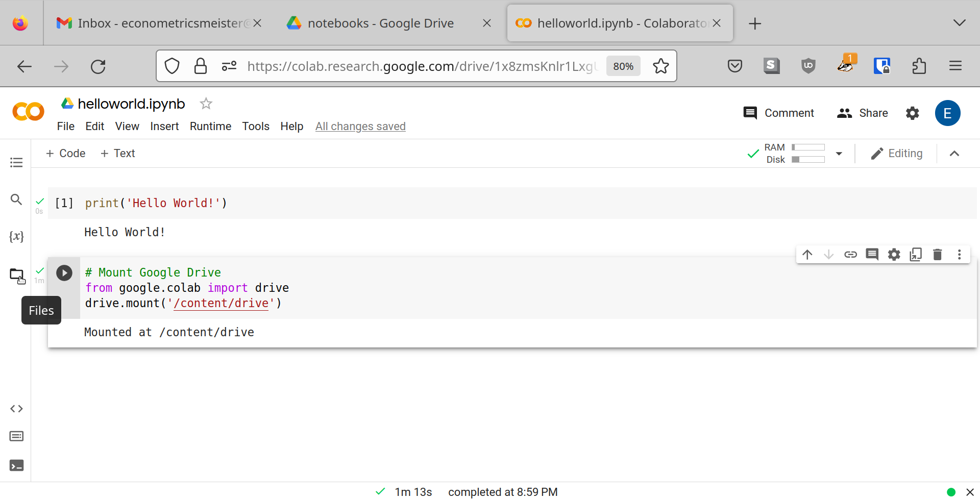Viewport: 980px width, 500px height.
Task: Open the account avatar E
Action: click(x=948, y=113)
